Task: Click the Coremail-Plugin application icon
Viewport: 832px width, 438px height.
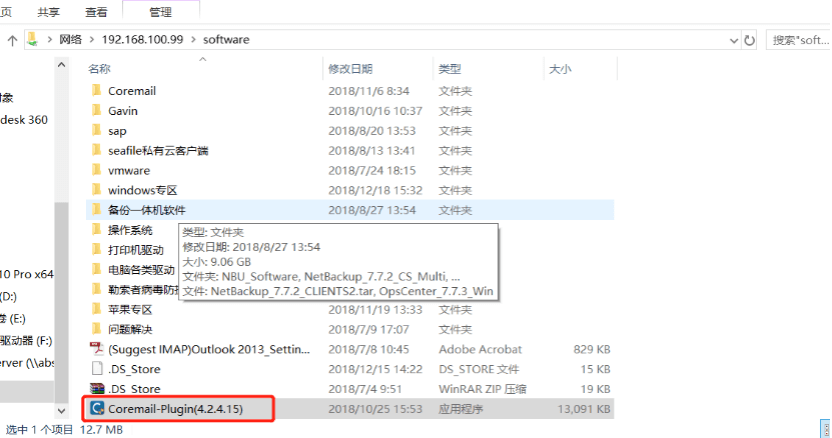Action: click(97, 408)
